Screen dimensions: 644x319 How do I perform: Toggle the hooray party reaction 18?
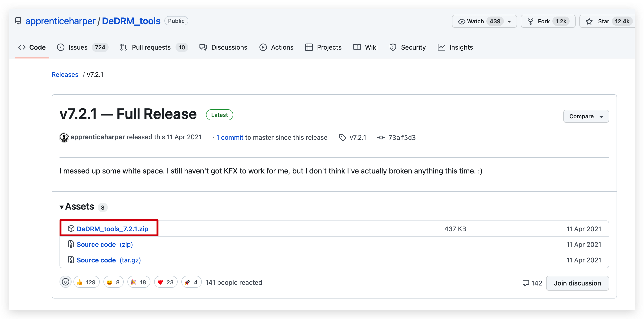(x=139, y=282)
